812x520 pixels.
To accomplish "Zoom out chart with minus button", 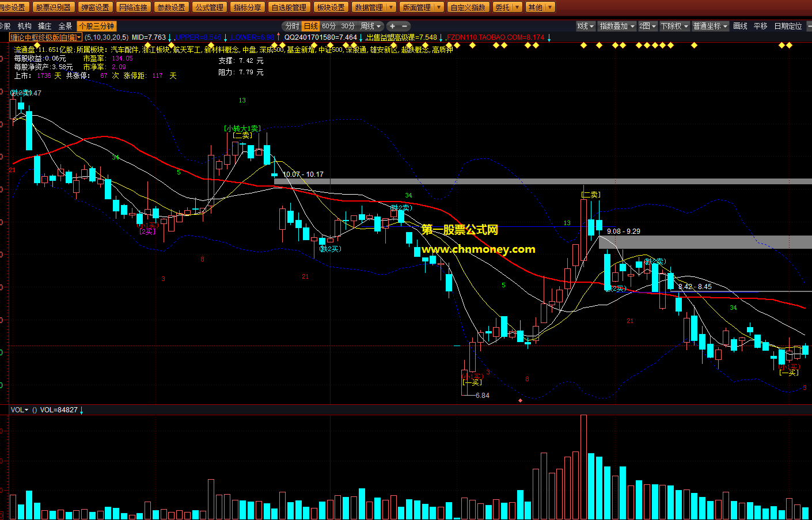I will pyautogui.click(x=405, y=26).
